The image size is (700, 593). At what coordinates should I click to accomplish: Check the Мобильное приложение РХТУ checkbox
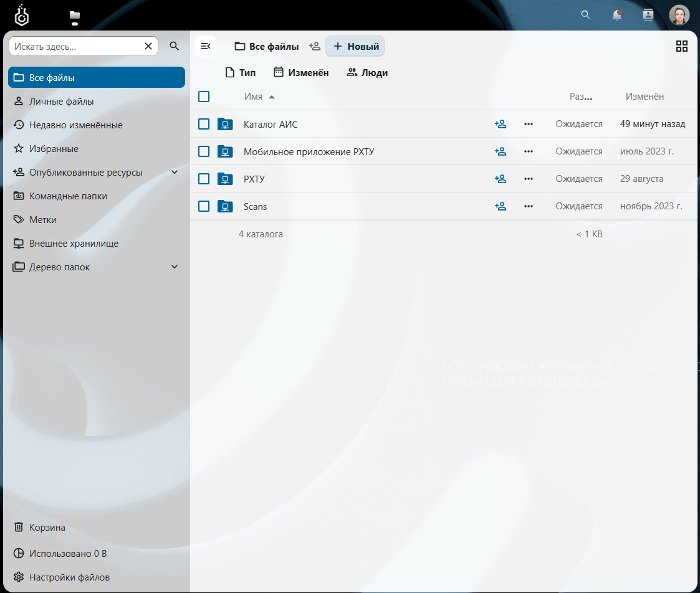(x=204, y=151)
